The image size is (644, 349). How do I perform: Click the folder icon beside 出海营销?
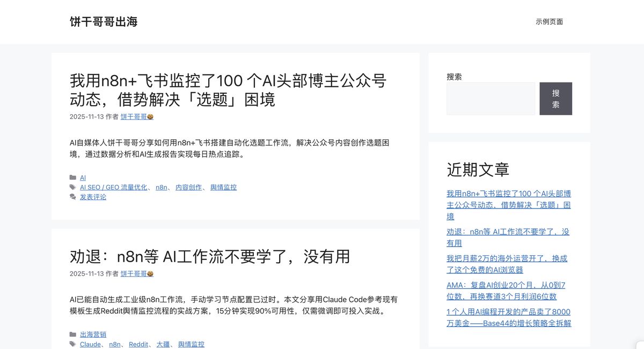click(x=73, y=334)
